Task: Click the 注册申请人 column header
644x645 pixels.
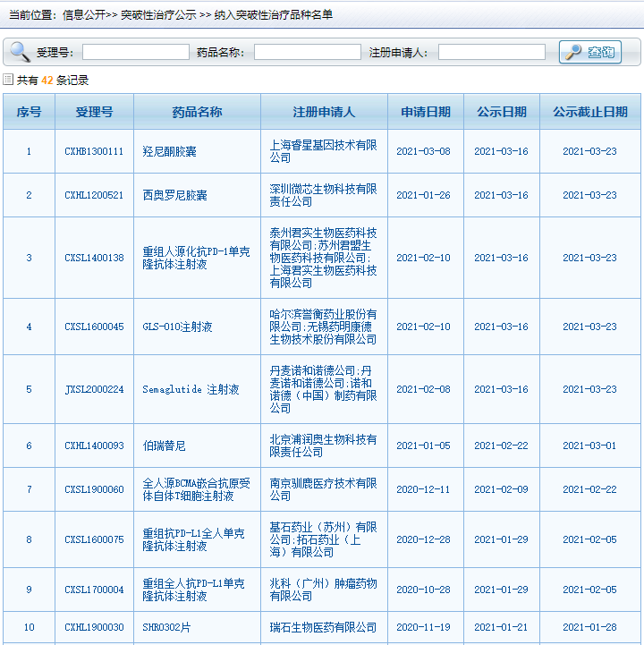Action: point(324,112)
